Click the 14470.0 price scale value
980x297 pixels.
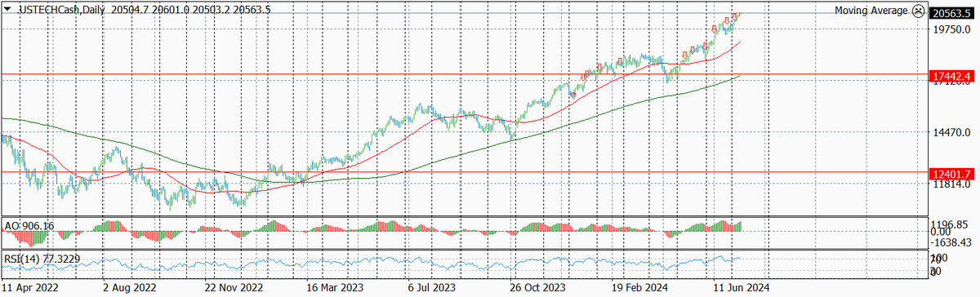(x=951, y=132)
